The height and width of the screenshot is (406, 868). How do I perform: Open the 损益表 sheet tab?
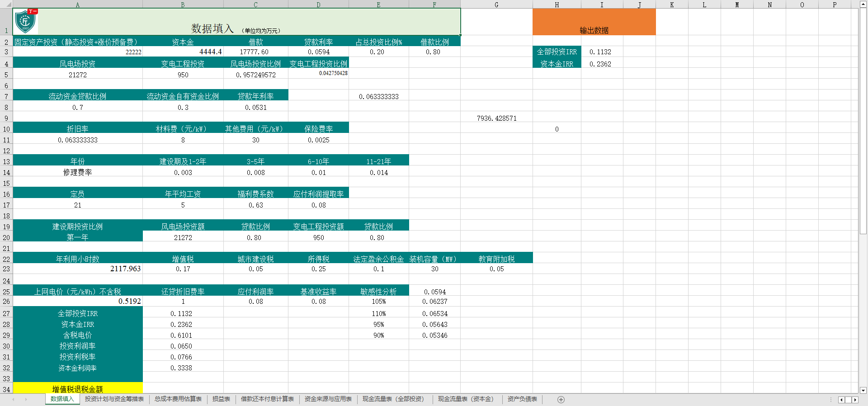pyautogui.click(x=221, y=399)
